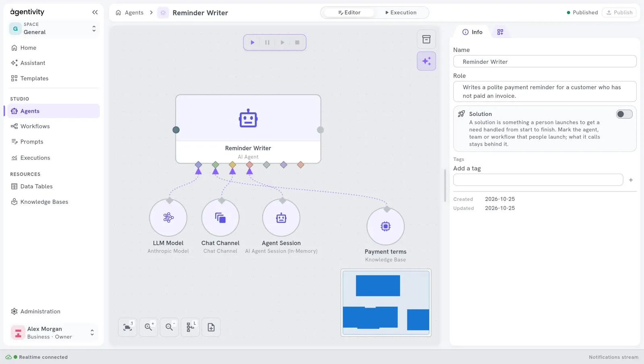The height and width of the screenshot is (364, 644).
Task: Zoom out on the canvas
Action: [x=169, y=327]
